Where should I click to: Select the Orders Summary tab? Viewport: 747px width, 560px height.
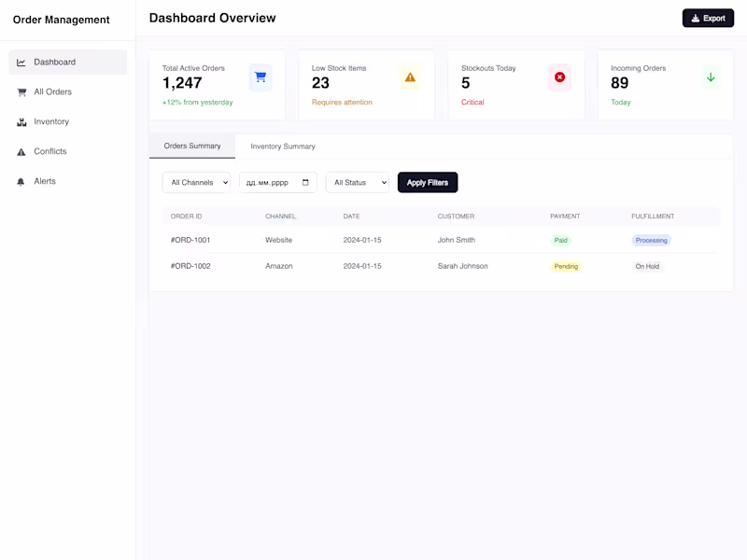(x=192, y=147)
